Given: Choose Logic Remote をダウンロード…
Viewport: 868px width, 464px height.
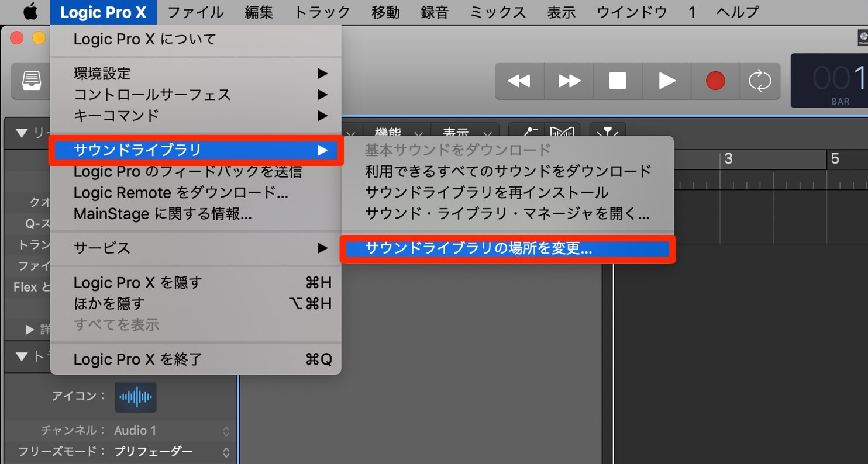Looking at the screenshot, I should tap(195, 193).
